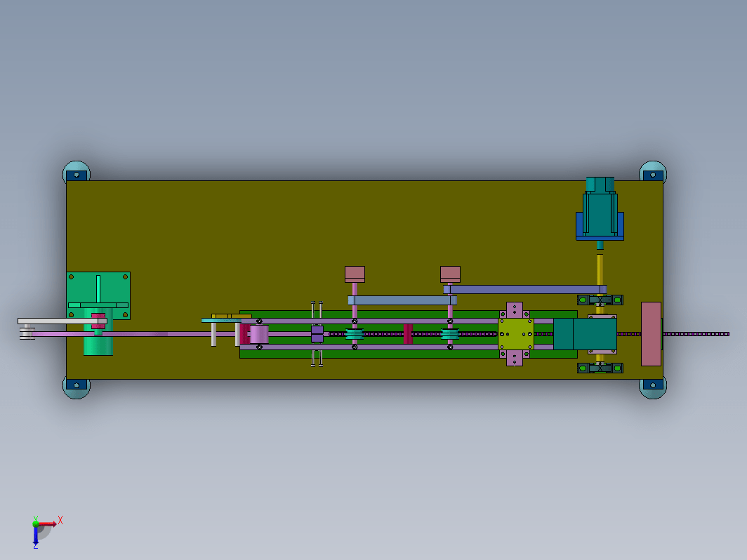Select the chain segment protruding past the base
The width and height of the screenshot is (747, 560).
696,334
